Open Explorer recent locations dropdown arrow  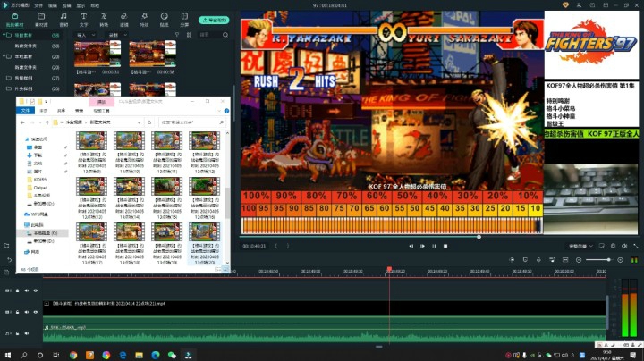click(40, 122)
